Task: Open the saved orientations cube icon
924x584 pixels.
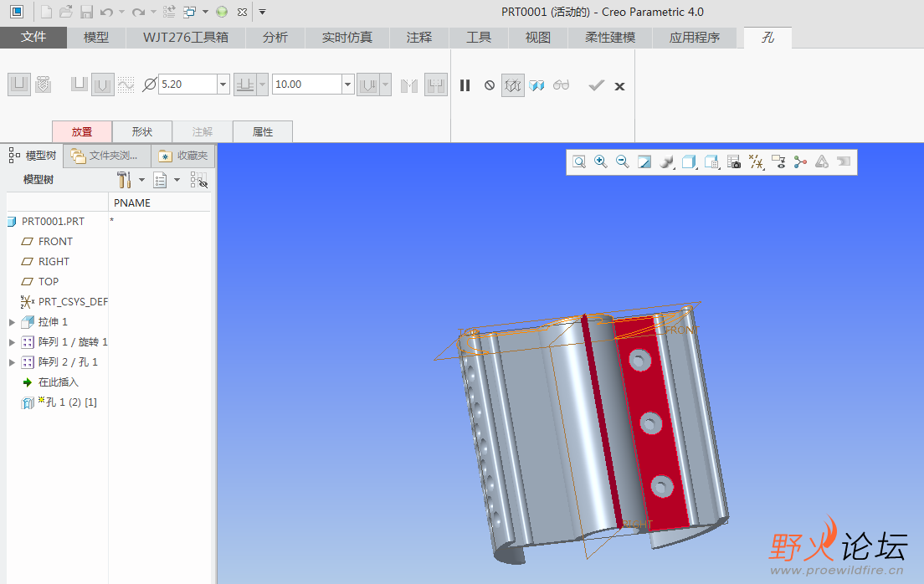Action: 689,161
